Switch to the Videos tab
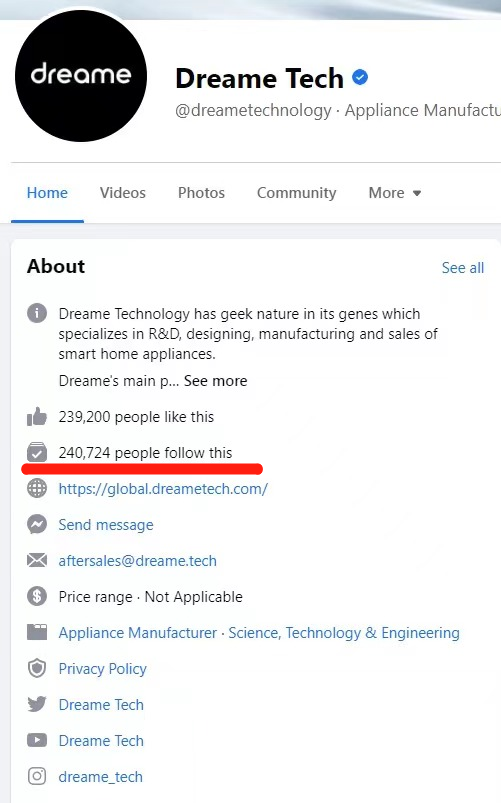Screen dimensions: 501x803 [122, 193]
